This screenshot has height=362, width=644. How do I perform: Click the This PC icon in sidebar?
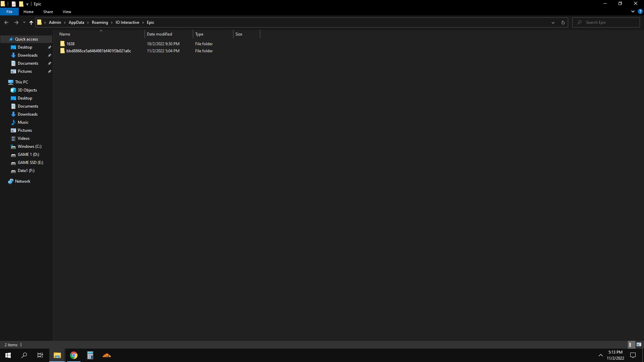[x=11, y=82]
